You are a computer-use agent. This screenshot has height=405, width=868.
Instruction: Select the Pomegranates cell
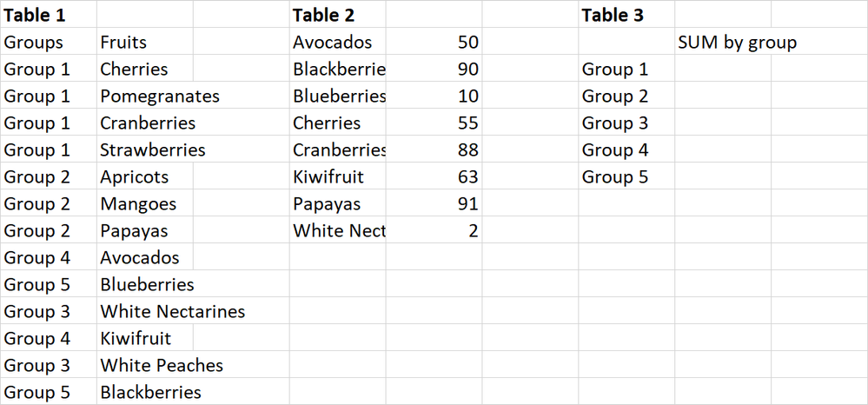click(145, 96)
